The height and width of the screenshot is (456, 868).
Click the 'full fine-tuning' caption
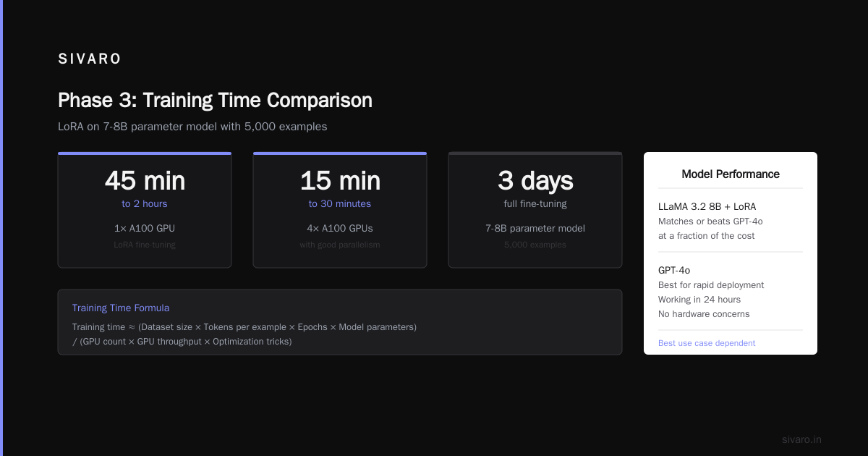(535, 204)
